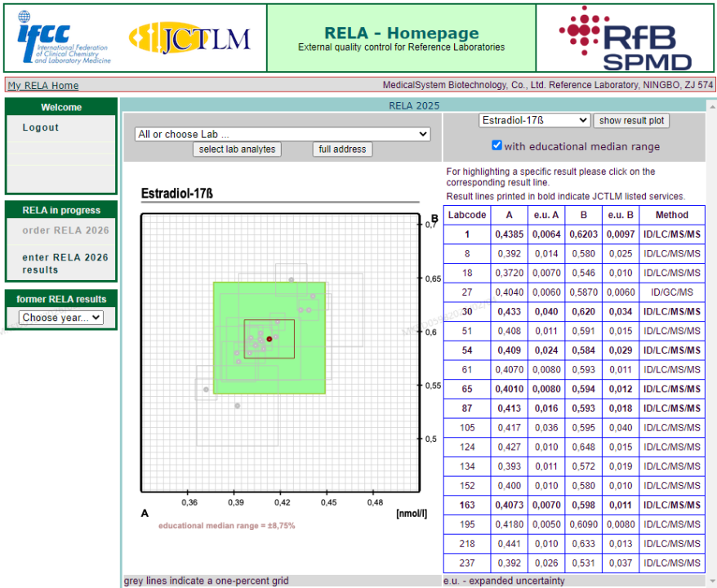Select result row for labcode 218
The height and width of the screenshot is (588, 717).
point(574,544)
